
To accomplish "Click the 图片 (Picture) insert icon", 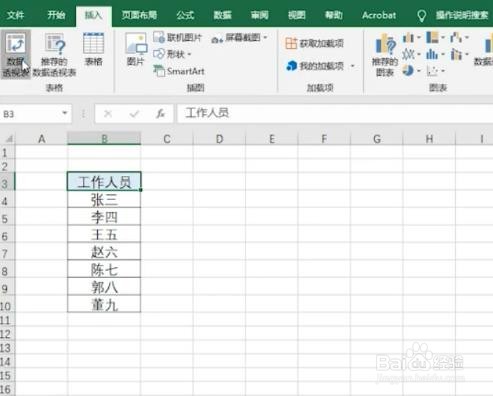I will [136, 49].
